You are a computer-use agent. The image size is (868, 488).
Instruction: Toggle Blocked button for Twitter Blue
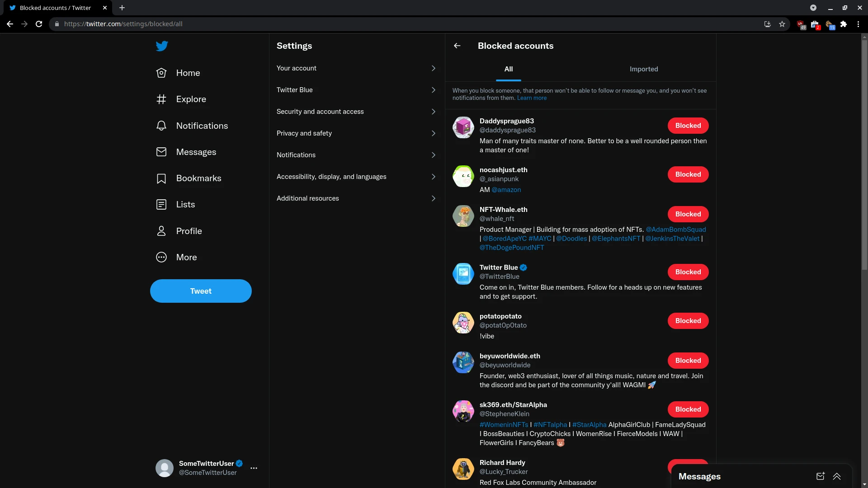(x=688, y=272)
